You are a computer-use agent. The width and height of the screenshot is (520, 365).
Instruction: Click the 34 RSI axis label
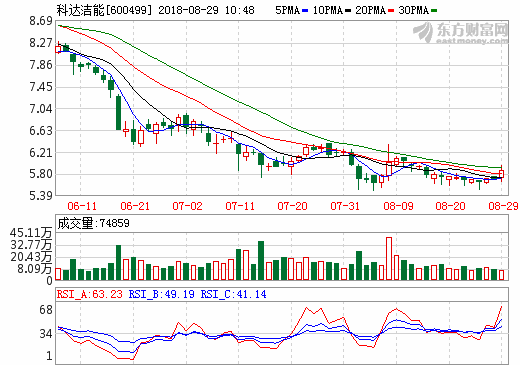(x=46, y=334)
